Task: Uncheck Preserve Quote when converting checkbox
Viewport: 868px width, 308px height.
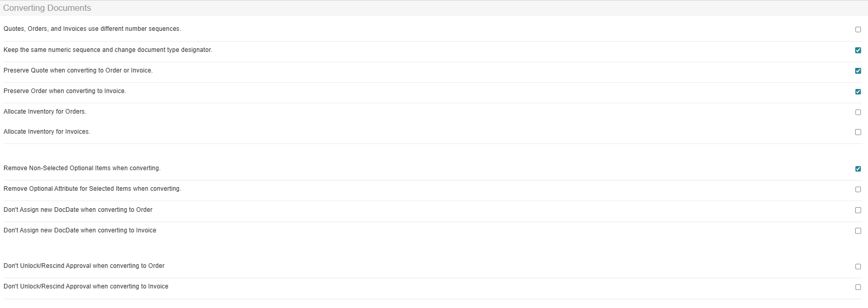Action: coord(858,70)
